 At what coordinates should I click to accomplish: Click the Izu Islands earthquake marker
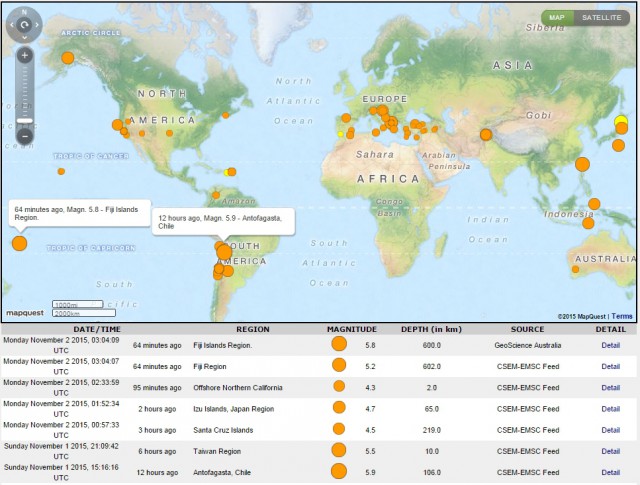tap(618, 145)
